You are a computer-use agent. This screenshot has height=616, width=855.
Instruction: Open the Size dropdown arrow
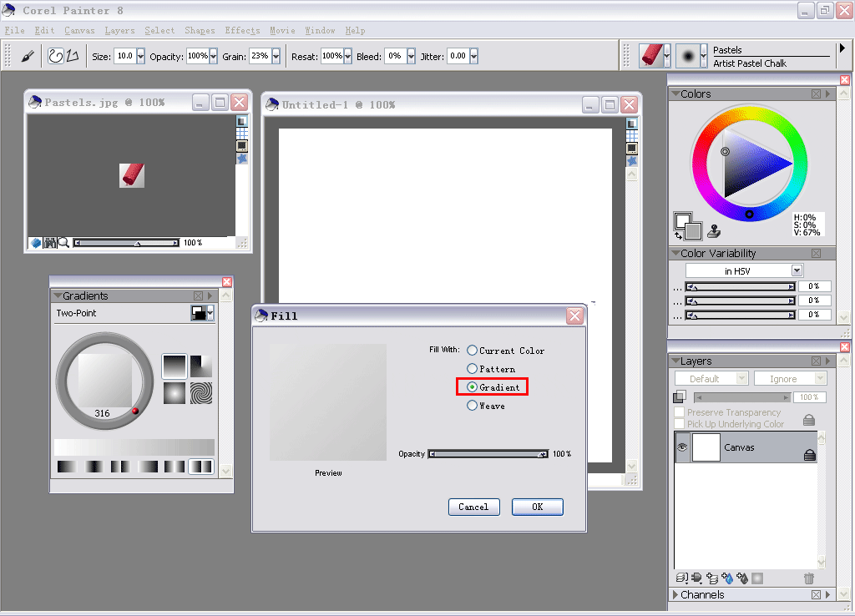140,56
